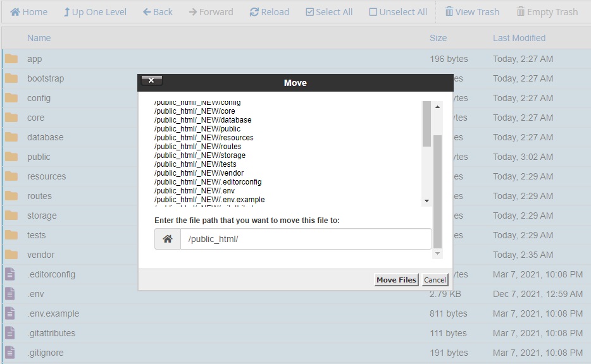Sort by Last Modified column header

tap(519, 38)
